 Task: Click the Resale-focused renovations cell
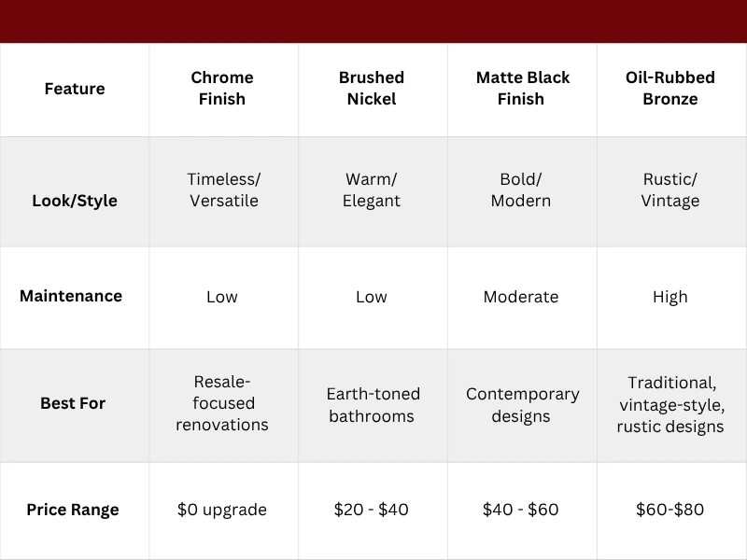[x=222, y=403]
